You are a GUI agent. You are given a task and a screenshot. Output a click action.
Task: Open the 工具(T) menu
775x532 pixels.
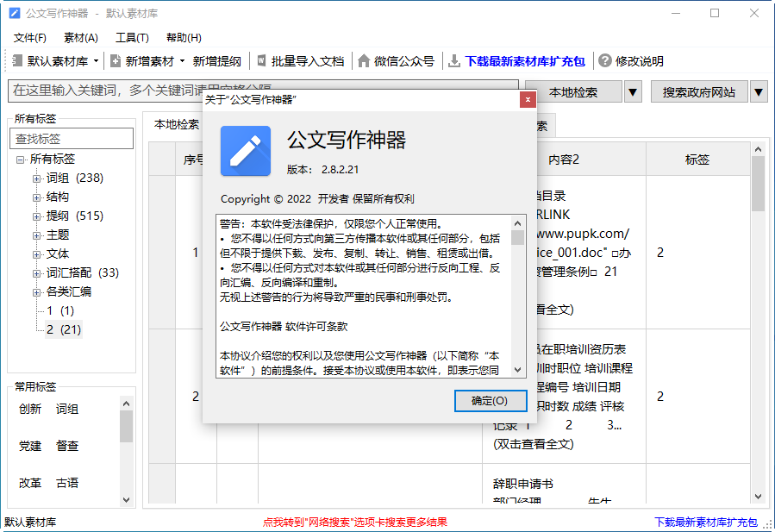(132, 38)
